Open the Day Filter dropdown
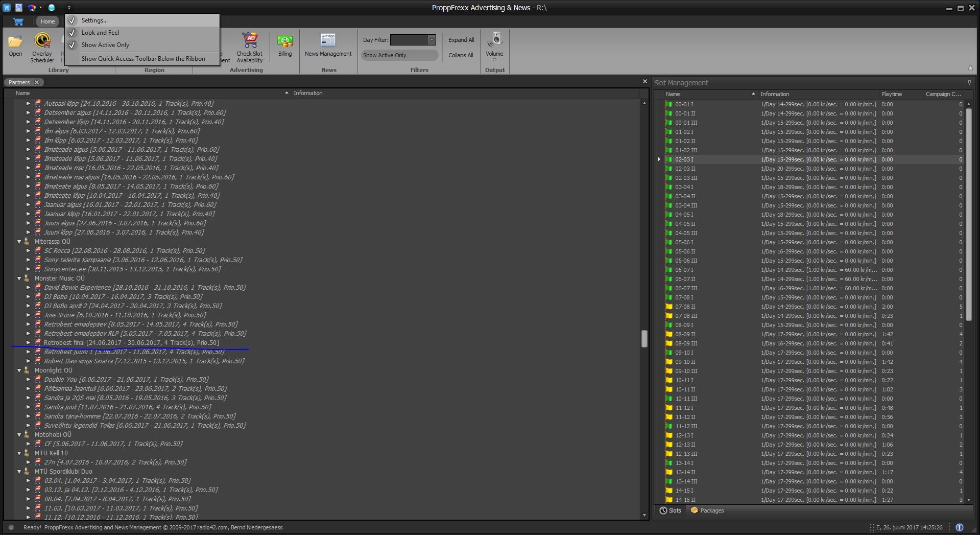The image size is (980, 535). 432,40
